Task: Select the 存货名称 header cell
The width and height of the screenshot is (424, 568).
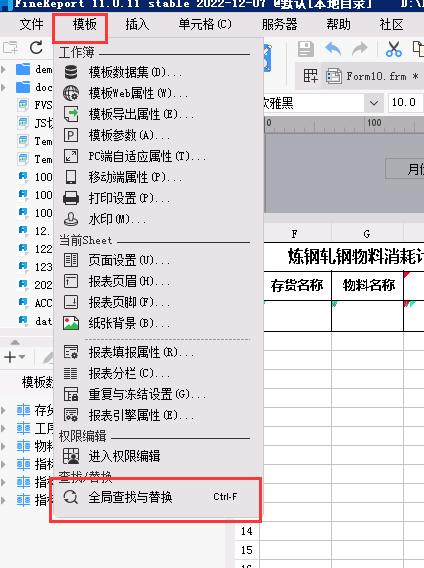Action: [x=297, y=285]
